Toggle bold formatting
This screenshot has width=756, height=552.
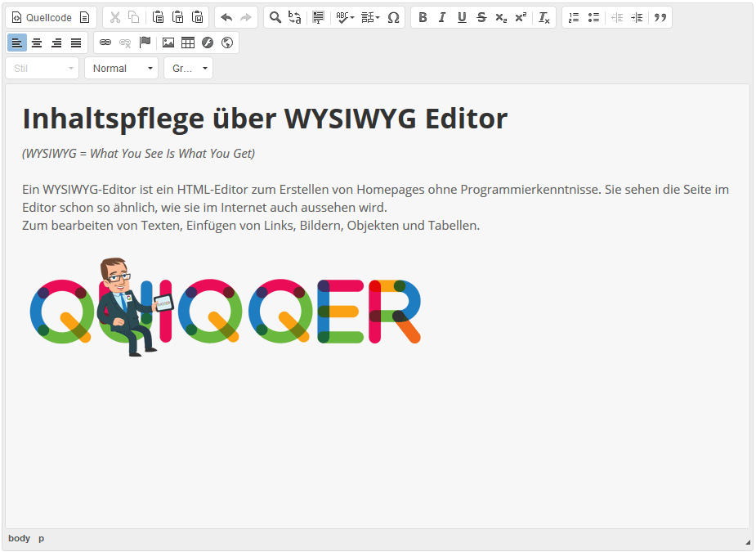click(423, 18)
